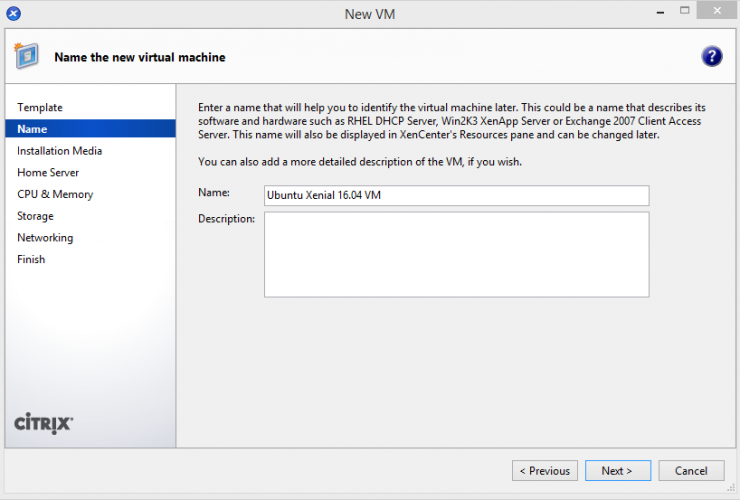Switch to the CPU & Memory step

pos(55,194)
